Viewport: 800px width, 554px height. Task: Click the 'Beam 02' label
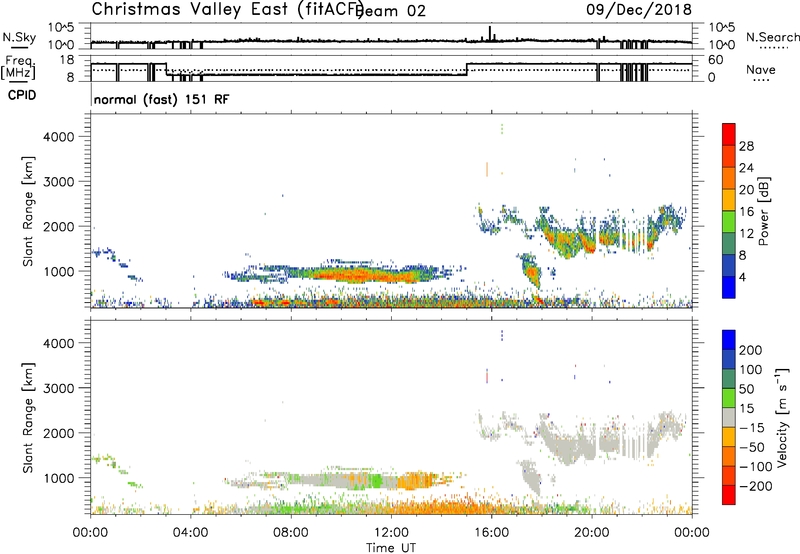pyautogui.click(x=392, y=11)
